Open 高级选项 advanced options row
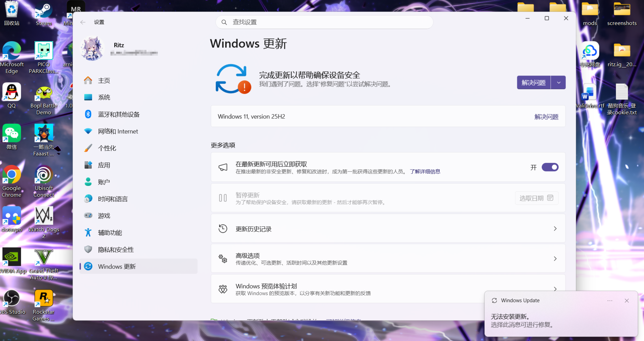The height and width of the screenshot is (341, 644). point(388,259)
